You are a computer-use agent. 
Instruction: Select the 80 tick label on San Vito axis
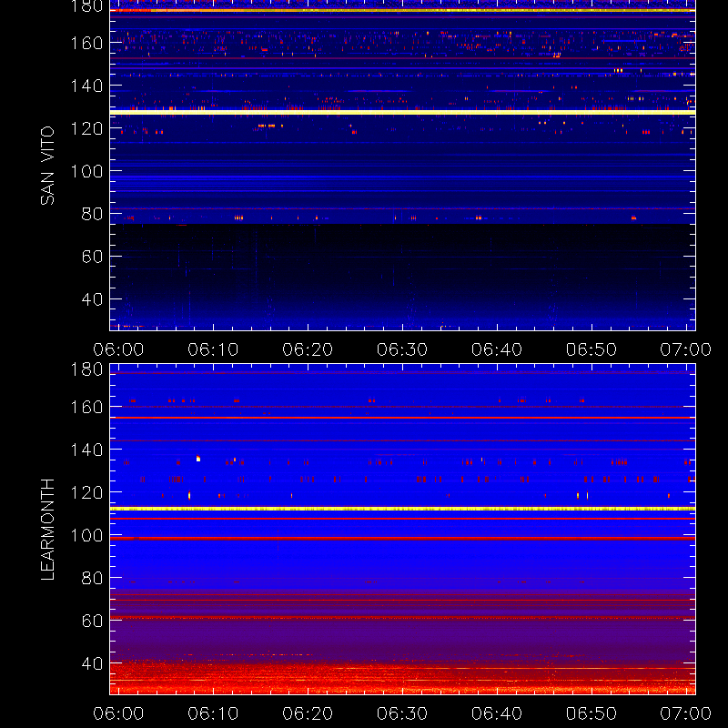click(92, 214)
